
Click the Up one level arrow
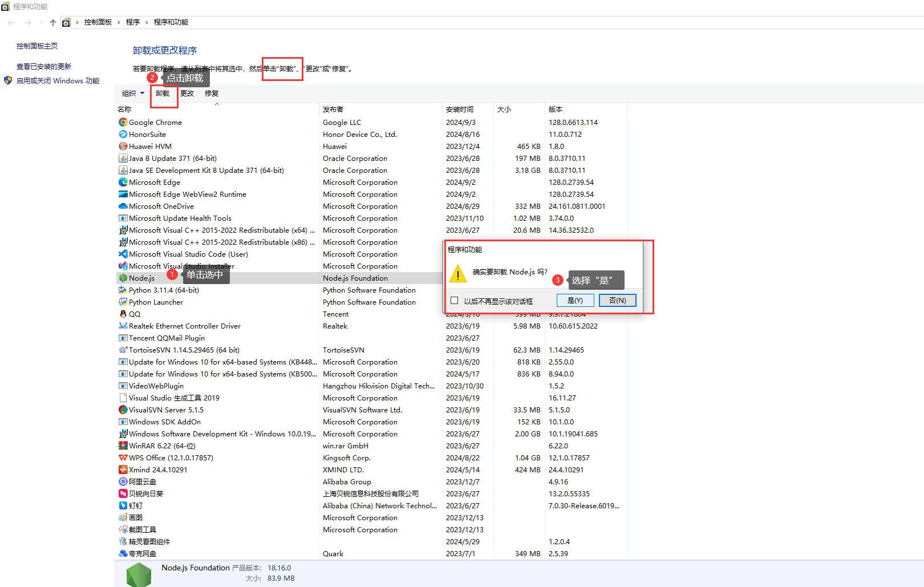click(53, 22)
